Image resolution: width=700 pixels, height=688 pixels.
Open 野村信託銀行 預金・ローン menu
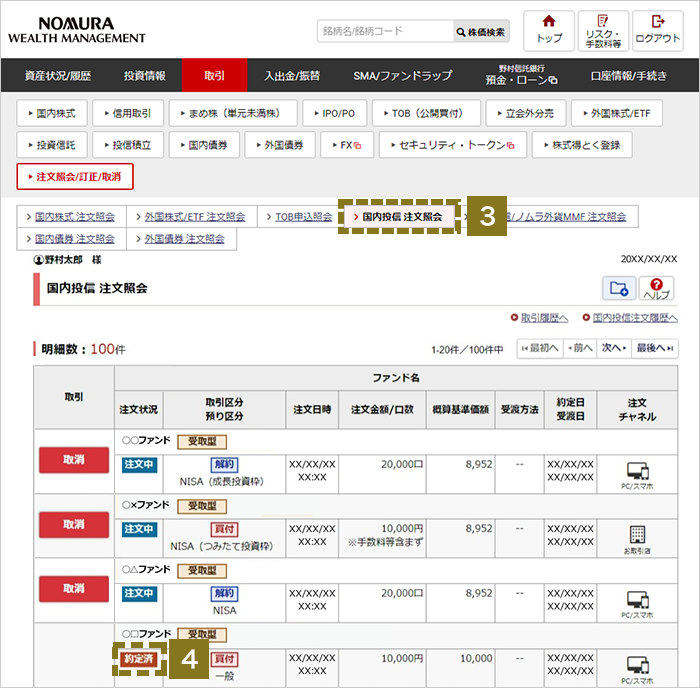(521, 75)
